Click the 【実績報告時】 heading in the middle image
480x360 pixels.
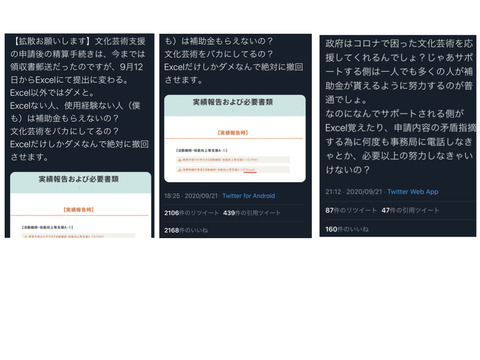tap(233, 133)
